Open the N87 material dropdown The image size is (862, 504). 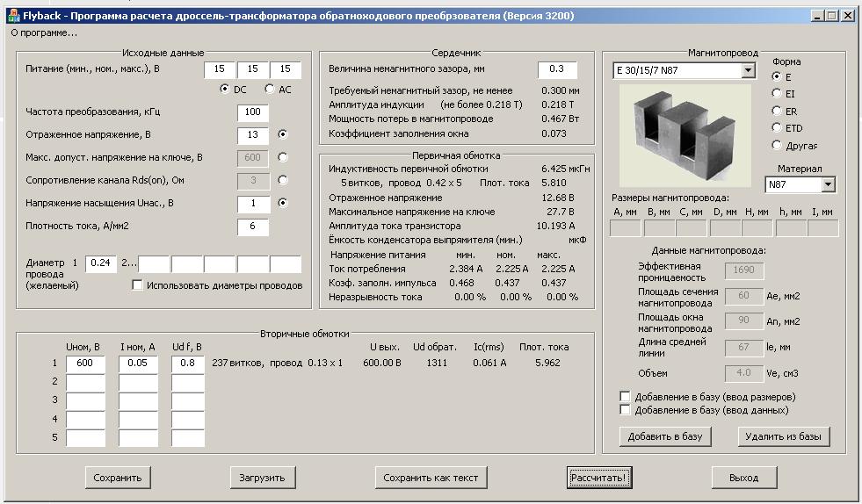pyautogui.click(x=827, y=185)
